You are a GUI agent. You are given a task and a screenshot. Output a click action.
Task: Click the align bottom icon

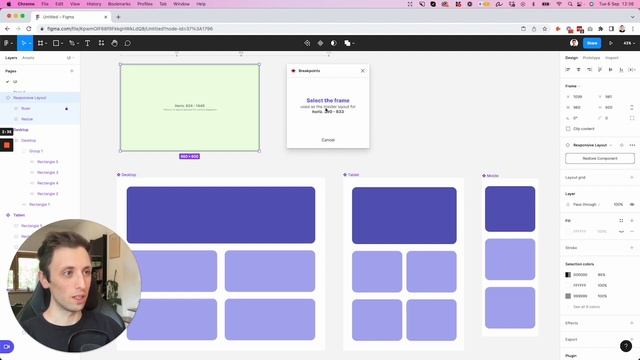(621, 70)
